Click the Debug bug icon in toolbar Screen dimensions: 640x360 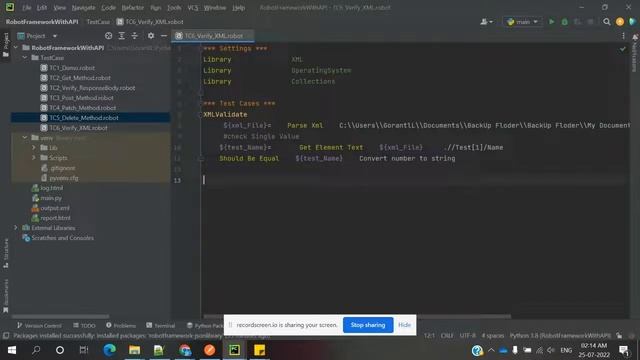[564, 22]
